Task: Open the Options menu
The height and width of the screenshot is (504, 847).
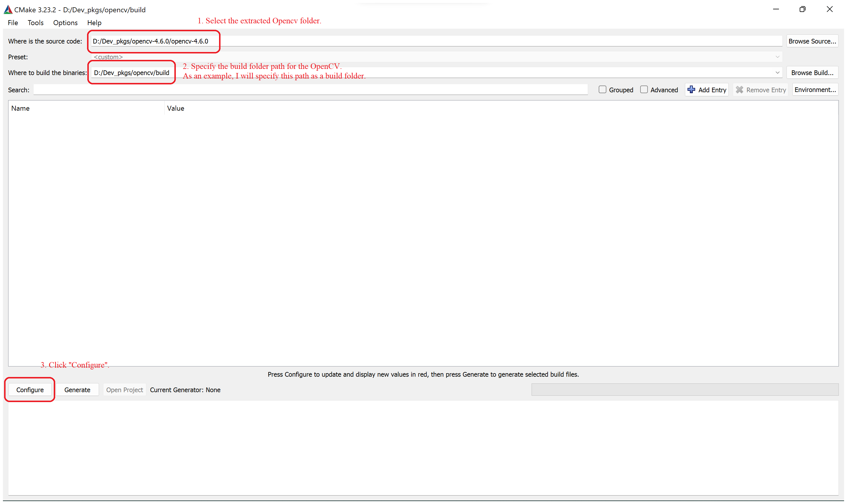Action: (x=65, y=23)
